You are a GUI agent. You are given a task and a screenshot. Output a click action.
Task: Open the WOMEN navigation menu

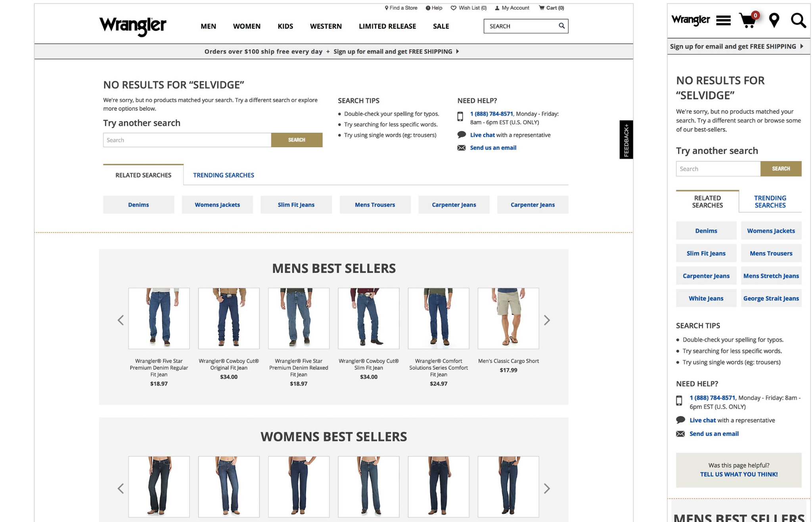click(247, 26)
